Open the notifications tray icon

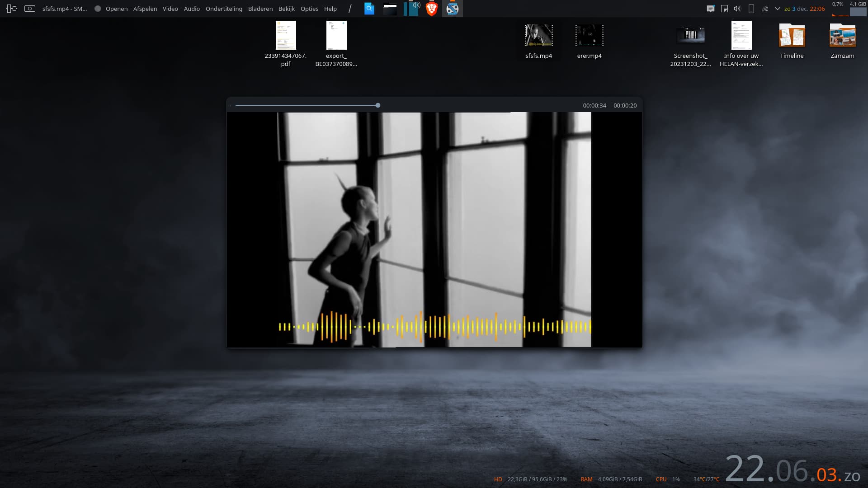(x=711, y=9)
